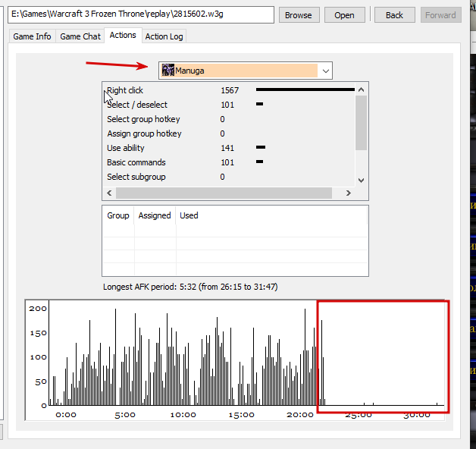476x449 pixels.
Task: Select the Actions tab
Action: 123,35
